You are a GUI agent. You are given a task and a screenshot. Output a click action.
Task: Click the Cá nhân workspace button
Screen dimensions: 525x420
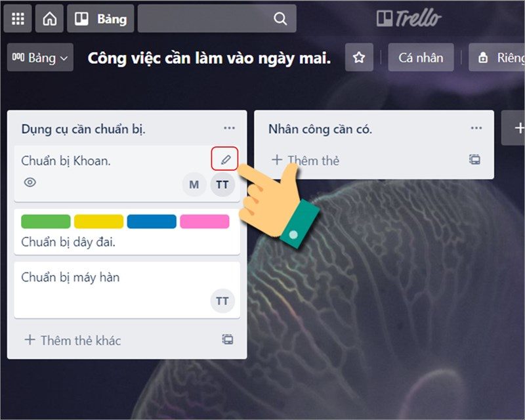click(421, 57)
